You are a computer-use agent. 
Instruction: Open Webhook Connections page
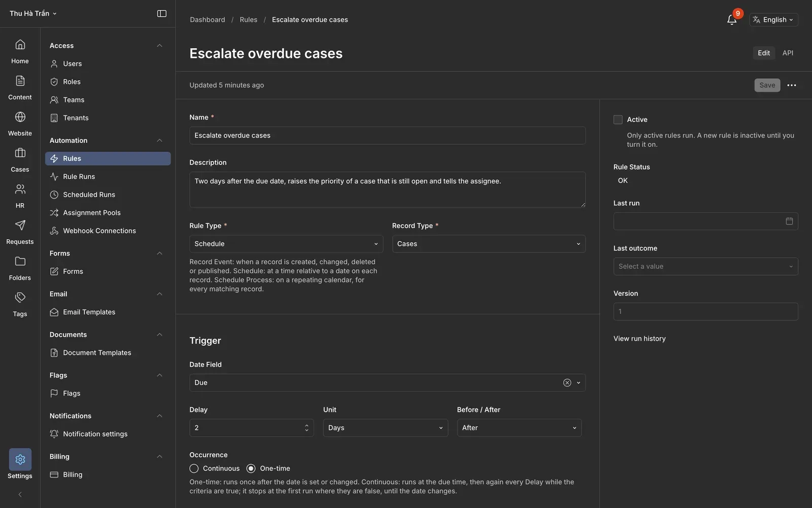(x=108, y=231)
